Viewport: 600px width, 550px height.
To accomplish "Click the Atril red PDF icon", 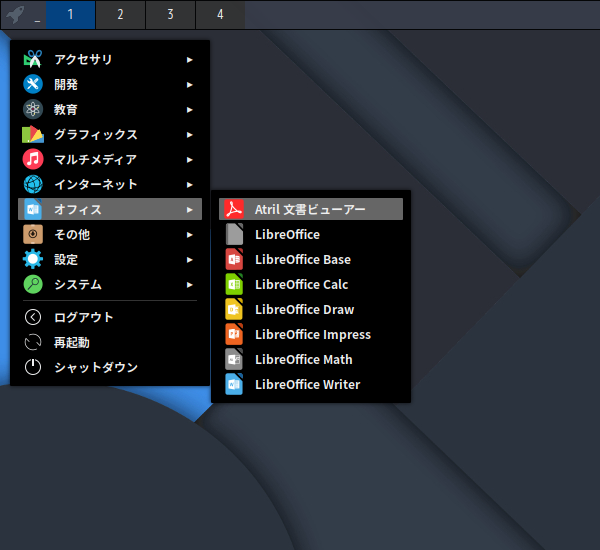I will click(x=234, y=209).
